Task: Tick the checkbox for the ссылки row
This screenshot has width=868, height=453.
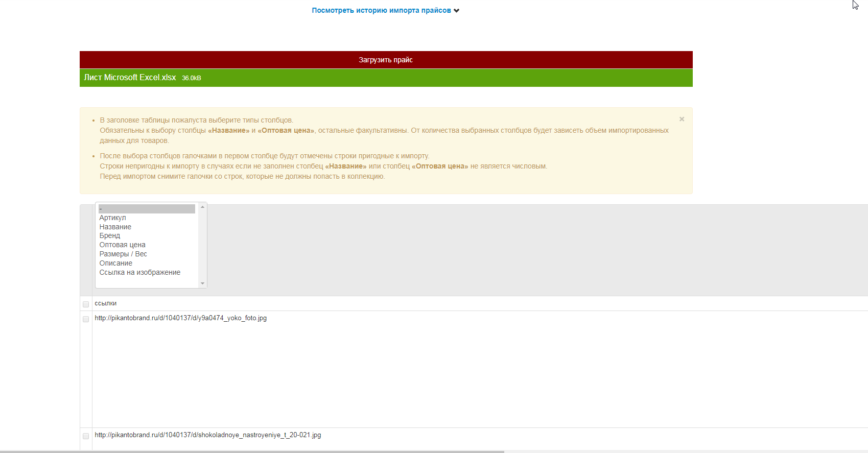Action: (86, 304)
